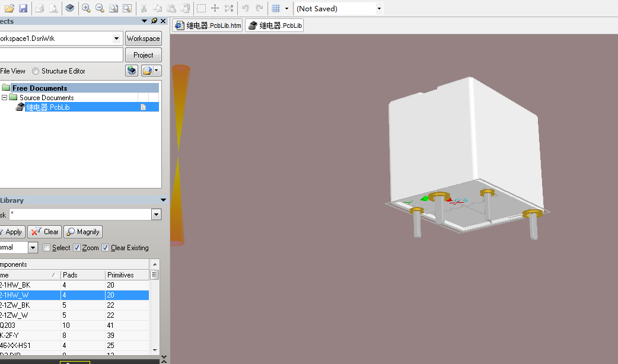This screenshot has width=618, height=364.
Task: Switch to the 继电器.PcbLib document tab
Action: click(x=275, y=25)
